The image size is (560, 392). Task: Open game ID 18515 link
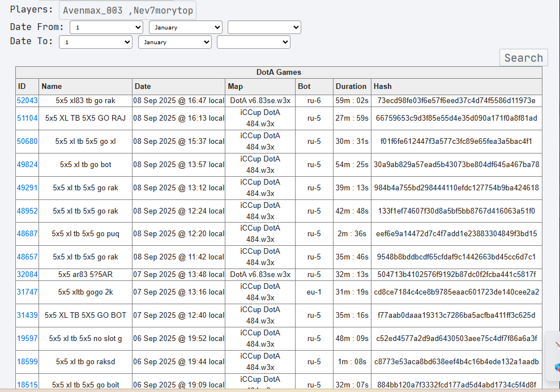point(27,385)
